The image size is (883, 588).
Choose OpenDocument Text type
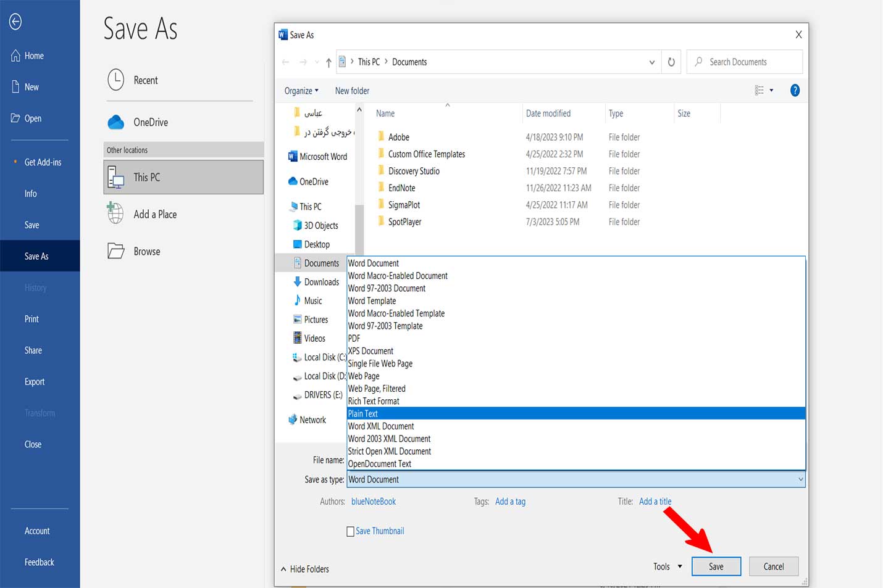tap(576, 464)
